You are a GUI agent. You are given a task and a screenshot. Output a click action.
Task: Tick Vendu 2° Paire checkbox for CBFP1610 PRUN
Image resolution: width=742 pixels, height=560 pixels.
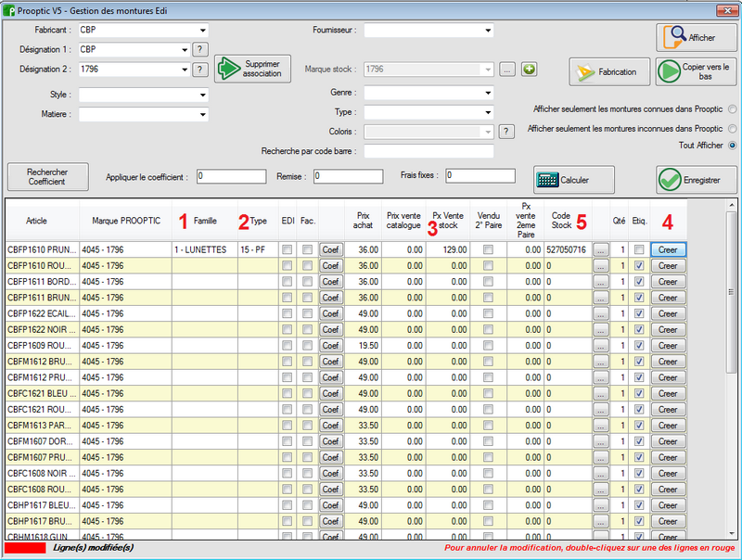click(489, 249)
